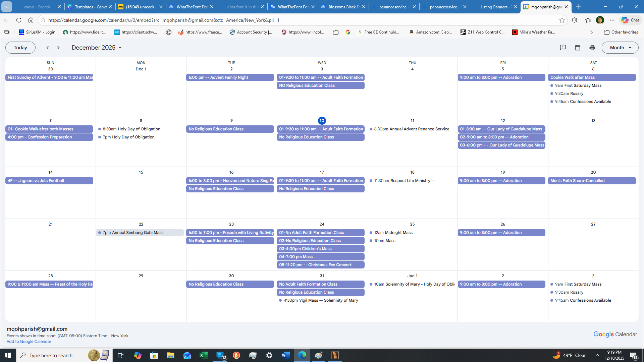Reload the page with refresh icon

click(19, 20)
